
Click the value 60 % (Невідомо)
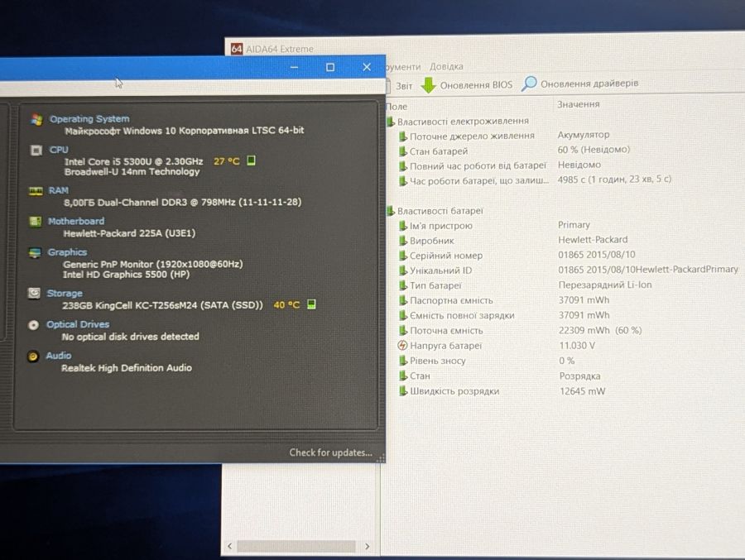pos(594,150)
